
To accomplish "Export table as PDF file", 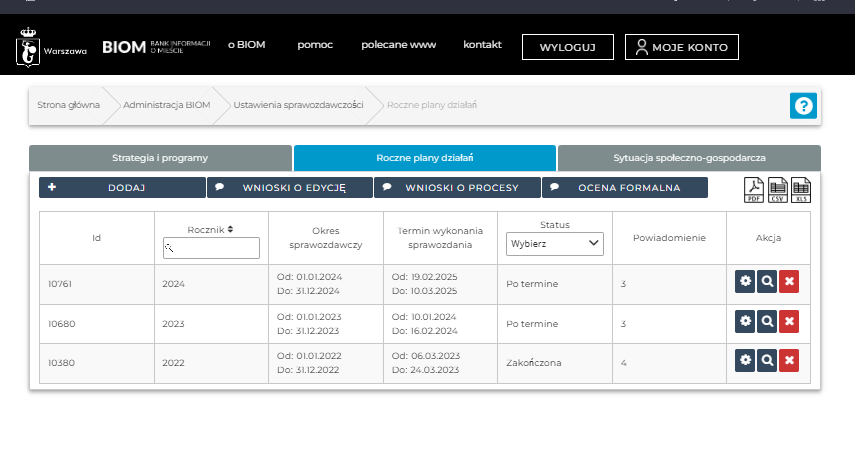I will click(x=753, y=188).
